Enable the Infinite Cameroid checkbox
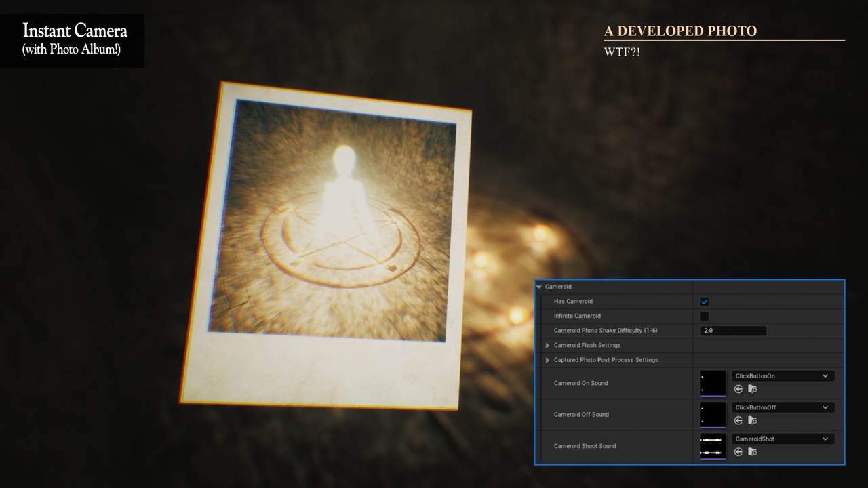Image resolution: width=868 pixels, height=488 pixels. click(703, 316)
